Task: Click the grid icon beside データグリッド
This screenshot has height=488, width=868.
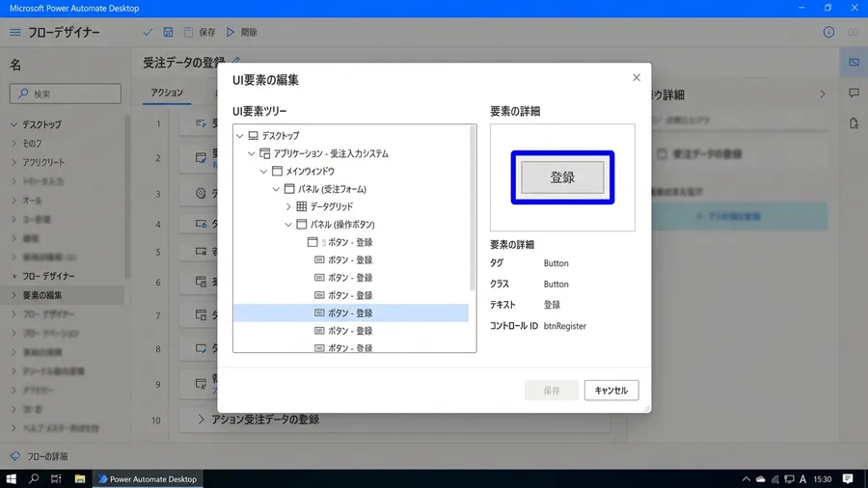Action: click(x=302, y=206)
